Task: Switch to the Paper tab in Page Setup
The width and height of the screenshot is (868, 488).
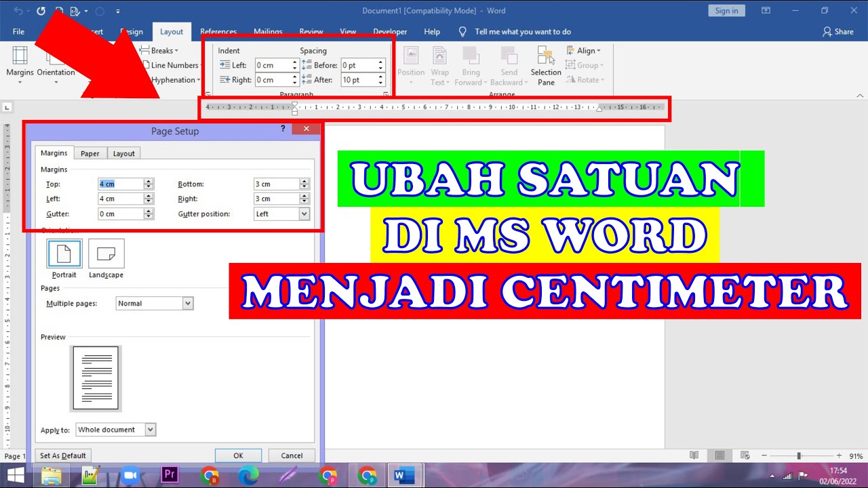Action: click(90, 153)
